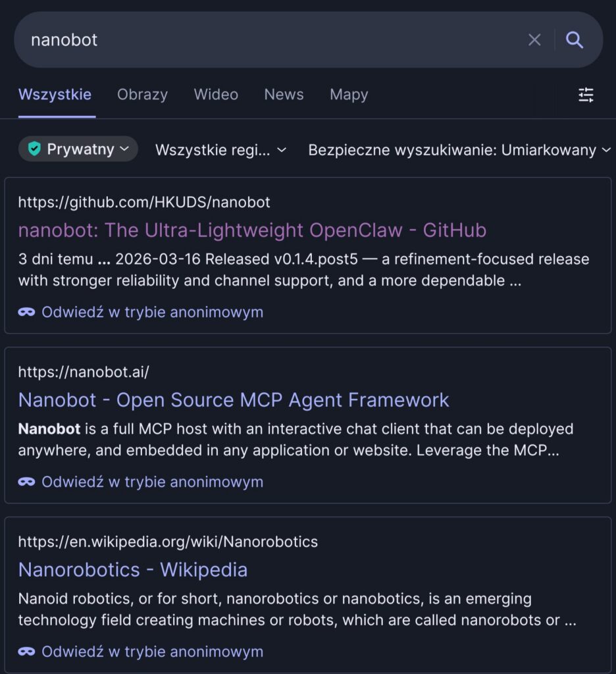
Task: Go to the Mapy tab
Action: 349,94
